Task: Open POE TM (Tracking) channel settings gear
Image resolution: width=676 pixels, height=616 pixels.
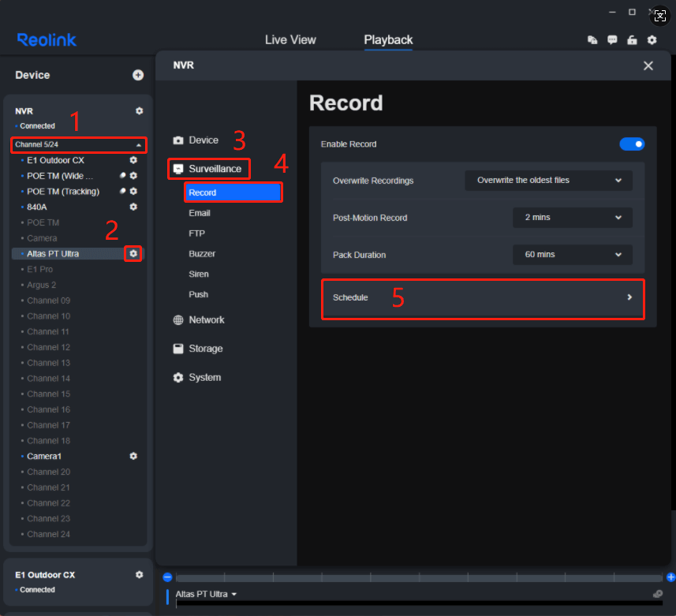Action: [x=133, y=191]
